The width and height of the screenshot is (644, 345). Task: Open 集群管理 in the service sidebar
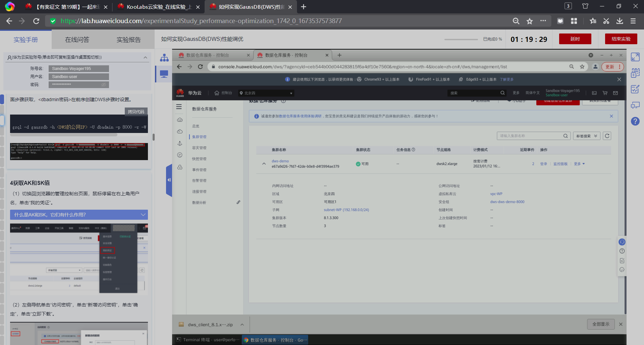coord(199,137)
